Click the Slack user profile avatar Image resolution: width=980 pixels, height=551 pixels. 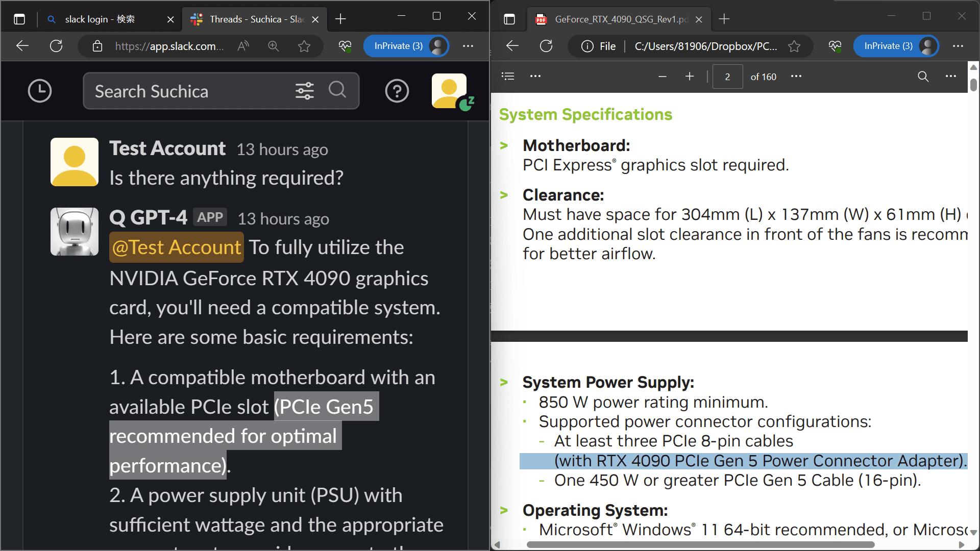point(450,90)
